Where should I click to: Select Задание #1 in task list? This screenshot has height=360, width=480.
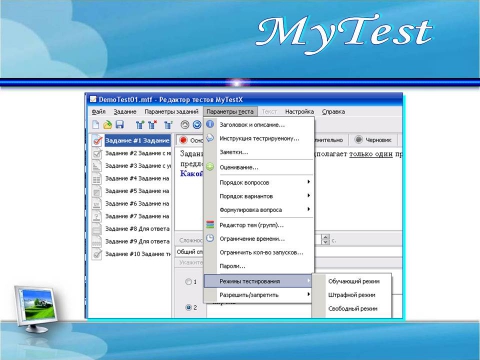click(x=137, y=141)
